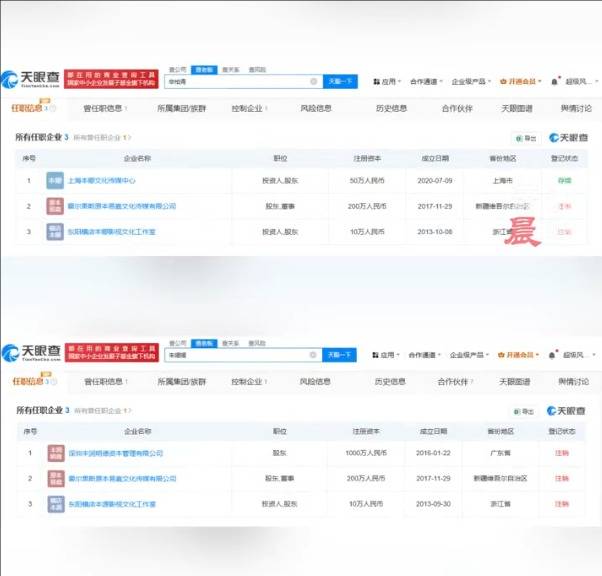Click the 天眼查 logo in the upper page
The image size is (602, 576).
(x=32, y=80)
